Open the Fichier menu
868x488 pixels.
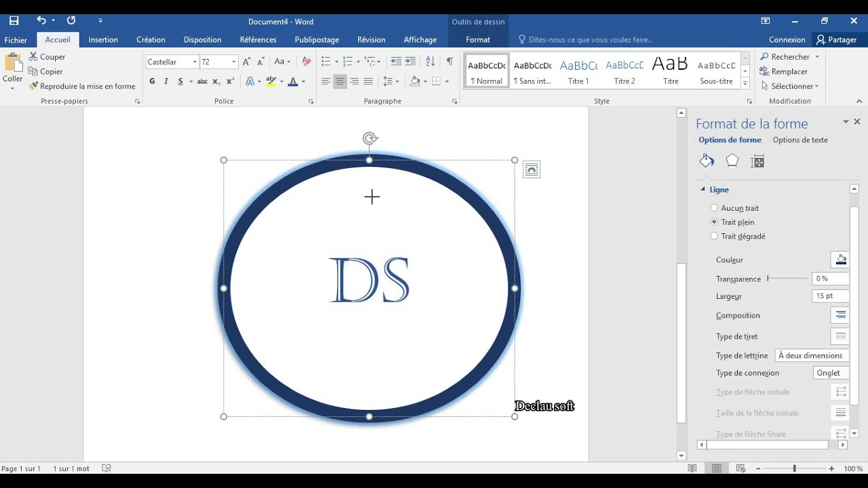[16, 40]
